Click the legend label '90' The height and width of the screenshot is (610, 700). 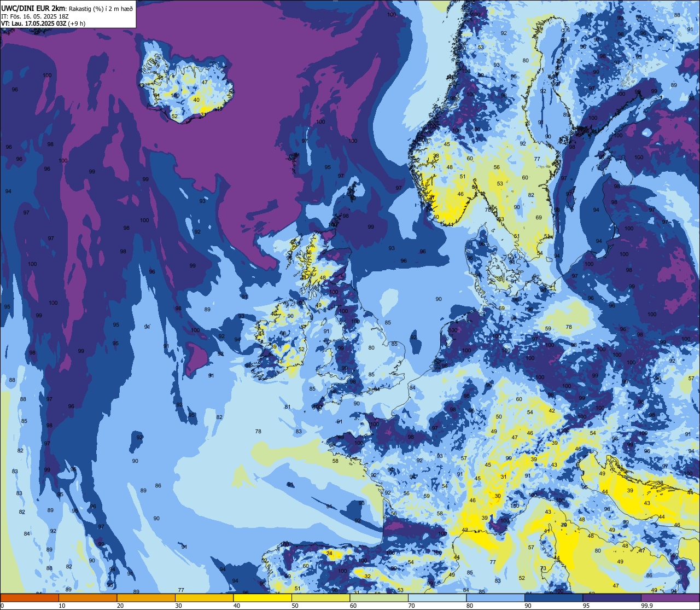coord(528,606)
